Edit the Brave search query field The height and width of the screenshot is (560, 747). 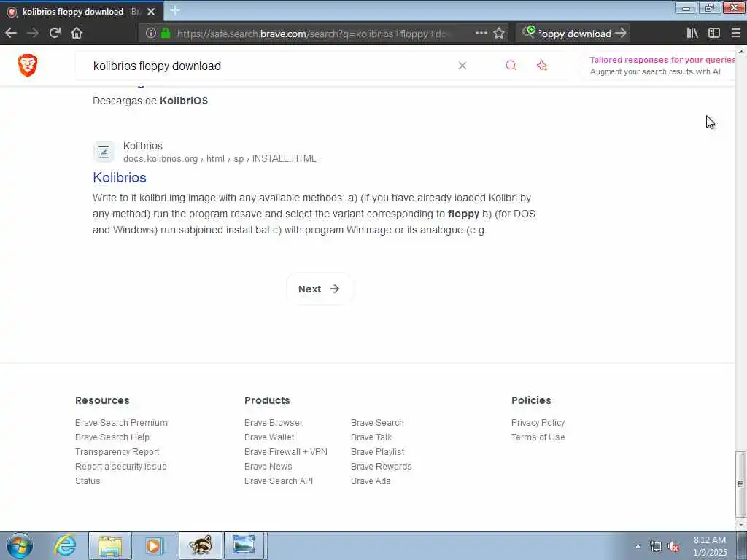267,66
